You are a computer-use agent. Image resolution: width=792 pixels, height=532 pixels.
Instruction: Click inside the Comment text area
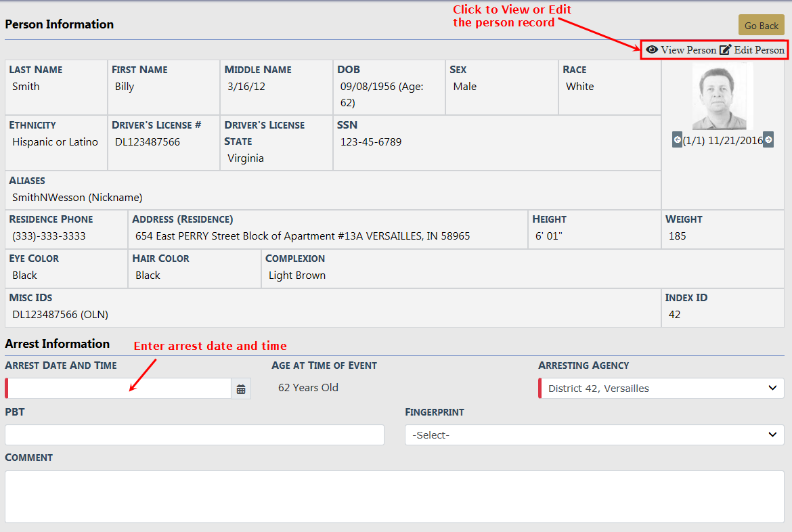(394, 496)
